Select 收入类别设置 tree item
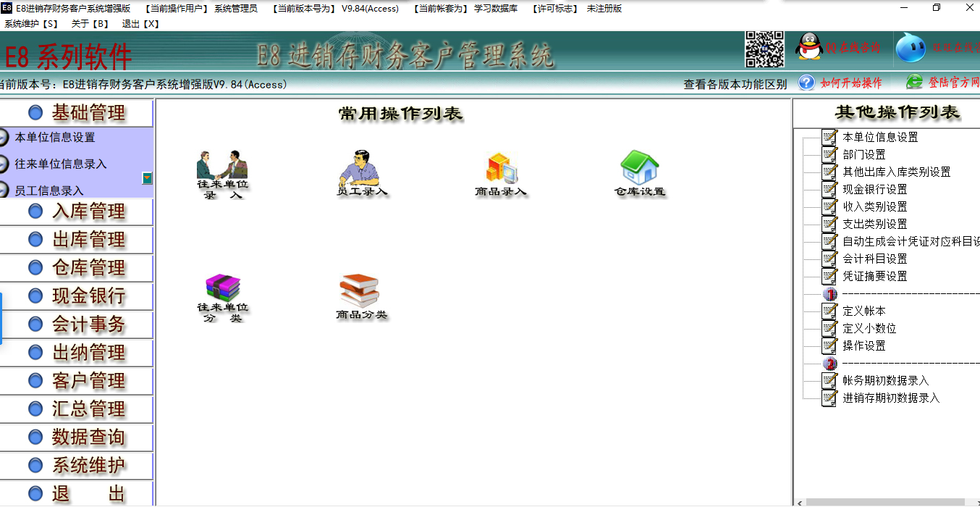Screen dimensions: 980x507 tap(875, 206)
